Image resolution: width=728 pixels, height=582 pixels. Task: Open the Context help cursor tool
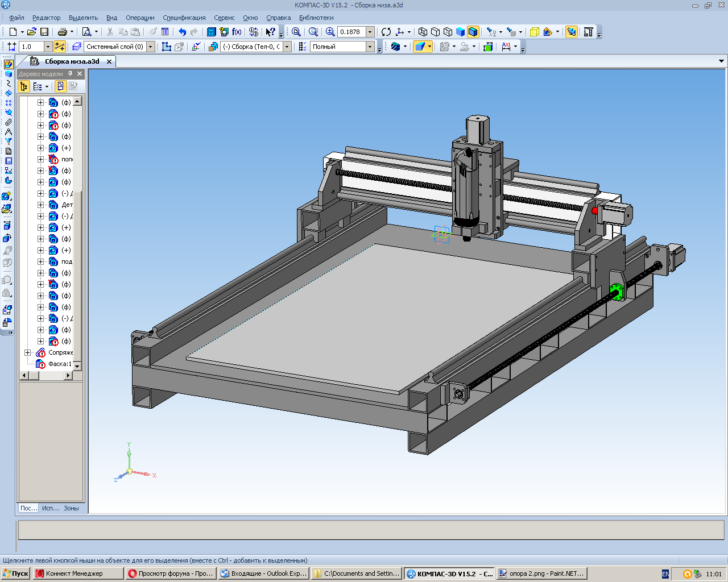271,32
